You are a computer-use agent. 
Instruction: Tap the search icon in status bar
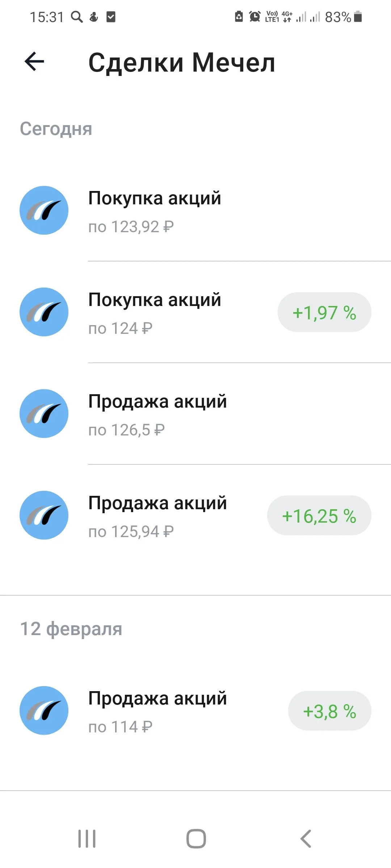tap(77, 17)
